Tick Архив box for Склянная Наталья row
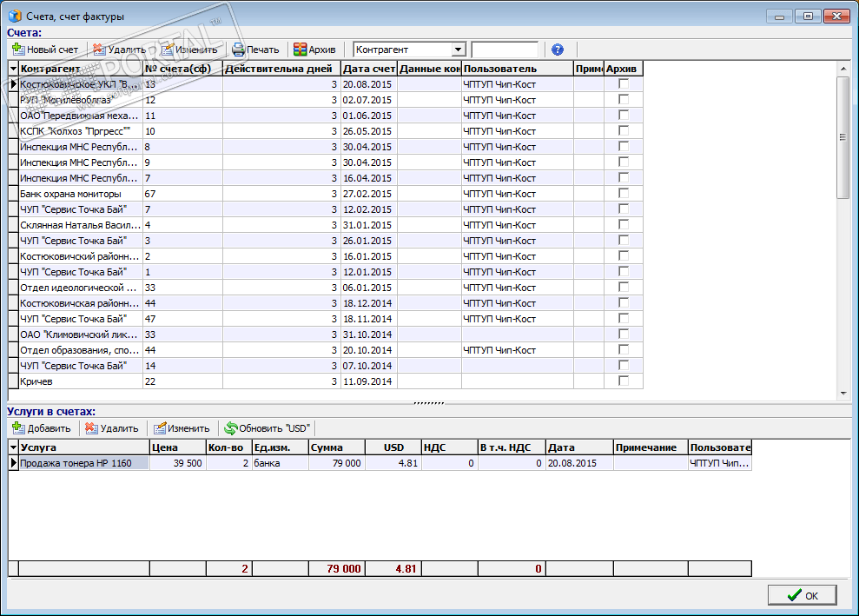Screen dimensions: 859x616 [624, 224]
